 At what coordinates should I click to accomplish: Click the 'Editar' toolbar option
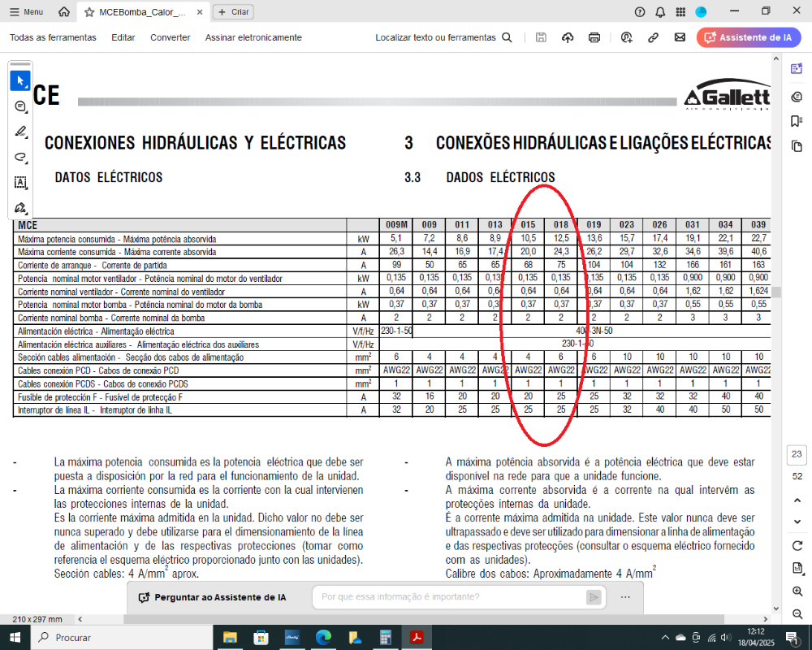coord(123,37)
